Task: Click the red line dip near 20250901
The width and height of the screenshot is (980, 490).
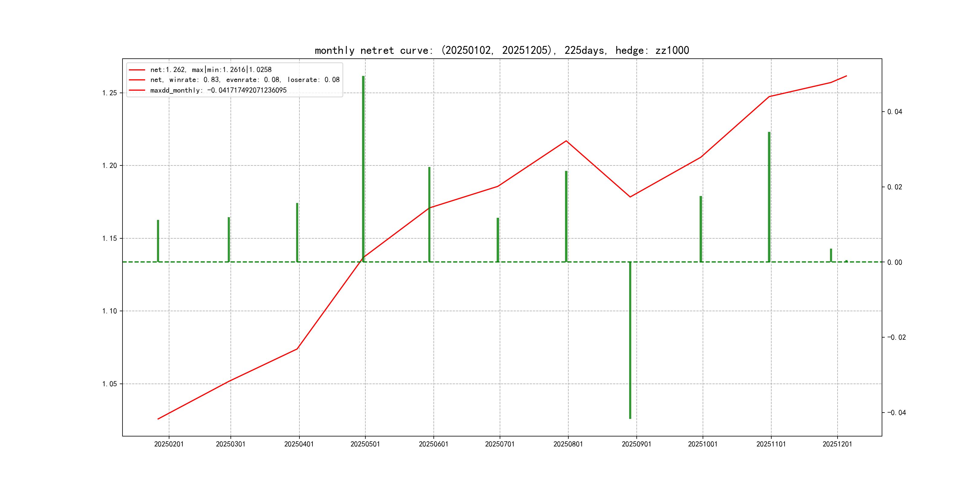Action: coord(630,197)
